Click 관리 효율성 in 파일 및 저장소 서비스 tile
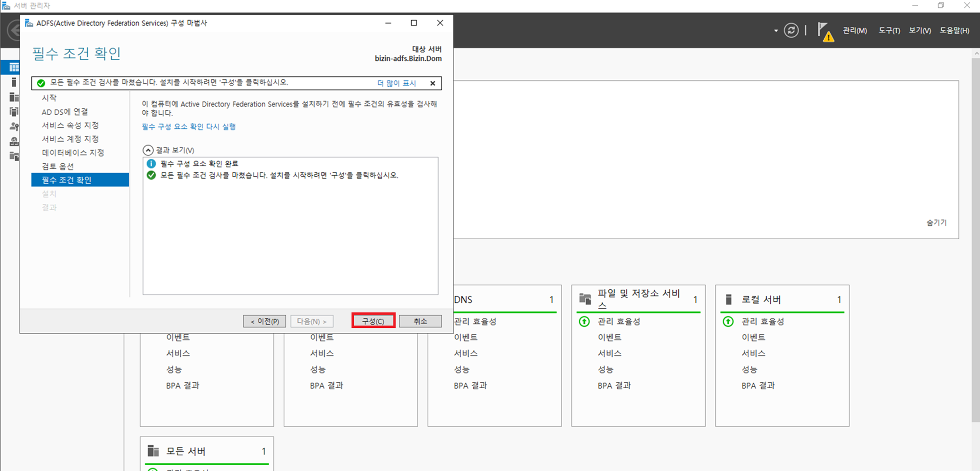This screenshot has width=980, height=471. point(619,322)
